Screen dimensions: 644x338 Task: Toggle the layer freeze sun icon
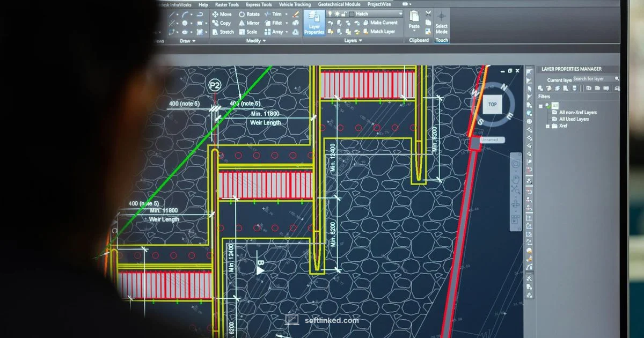337,14
